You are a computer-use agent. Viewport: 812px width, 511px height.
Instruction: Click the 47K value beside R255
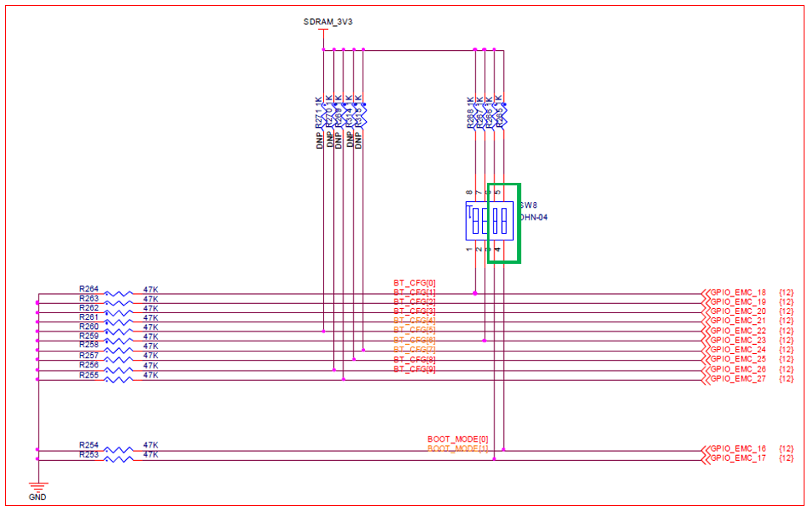click(150, 375)
